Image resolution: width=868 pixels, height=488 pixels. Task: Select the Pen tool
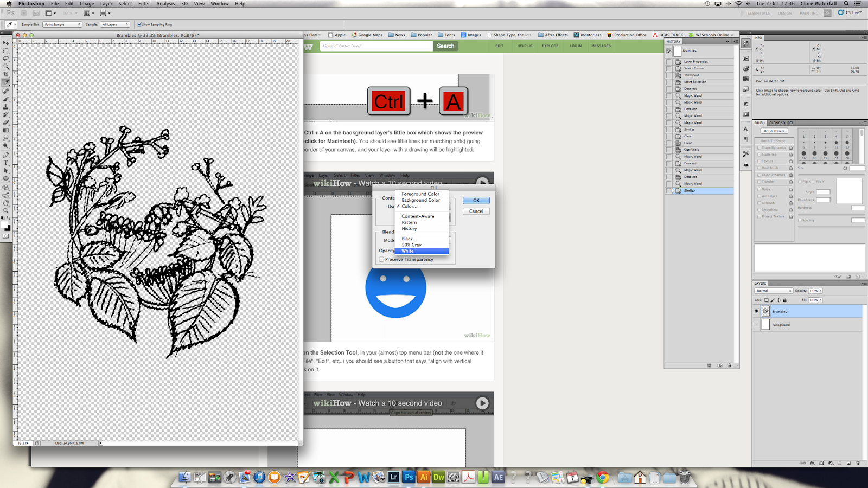[x=5, y=155]
